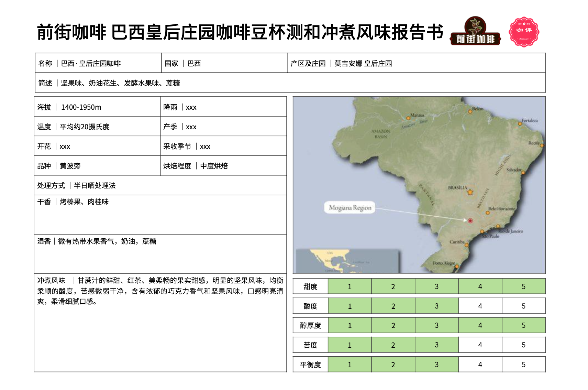Click the Brasília star marker on map

470,192
